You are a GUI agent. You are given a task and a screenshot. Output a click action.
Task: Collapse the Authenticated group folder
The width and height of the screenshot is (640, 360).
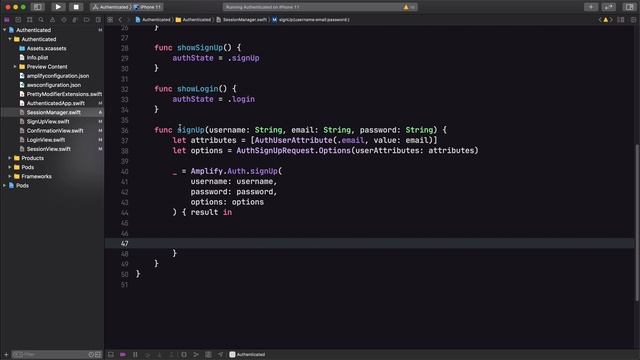[10, 39]
